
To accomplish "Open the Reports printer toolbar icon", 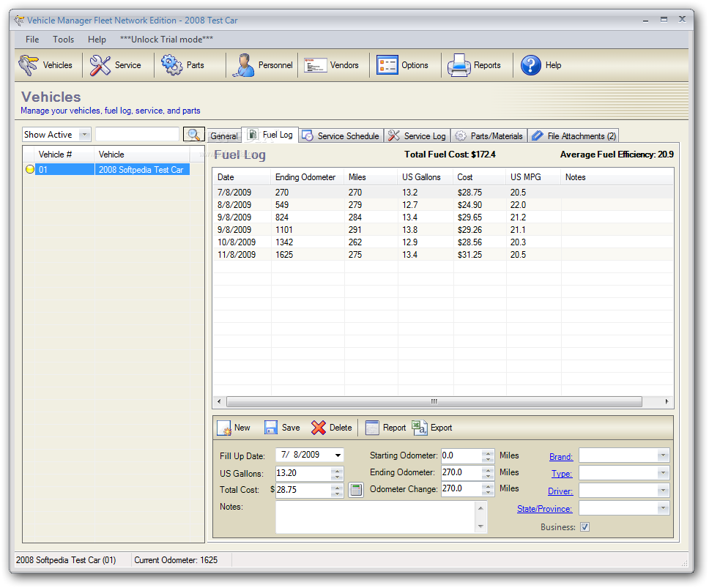I will (x=459, y=65).
